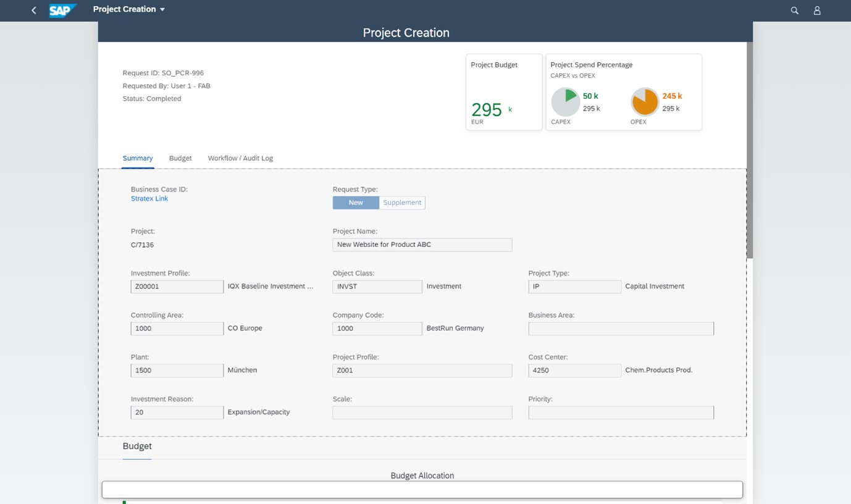Click the orange OPEX pie chart

pos(645,101)
